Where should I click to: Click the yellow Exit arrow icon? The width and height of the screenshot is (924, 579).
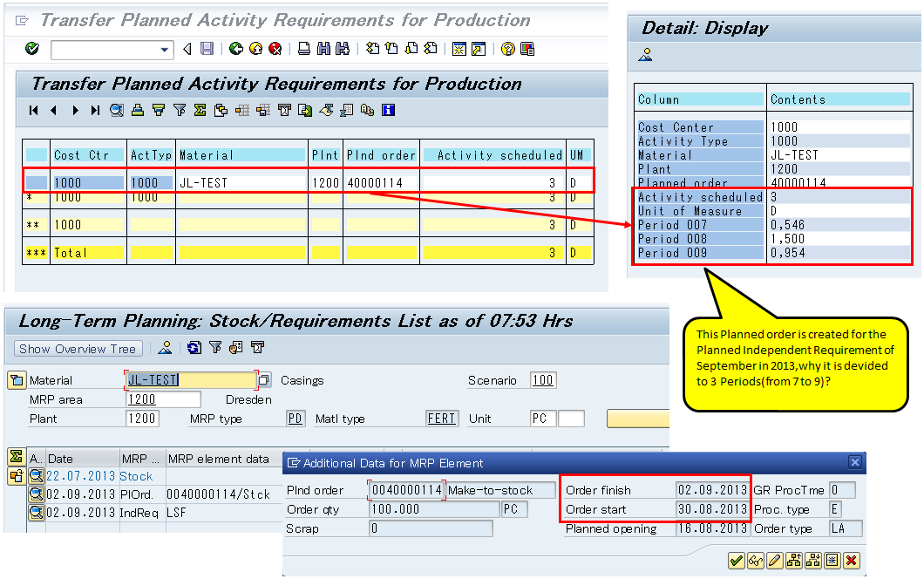pyautogui.click(x=255, y=49)
